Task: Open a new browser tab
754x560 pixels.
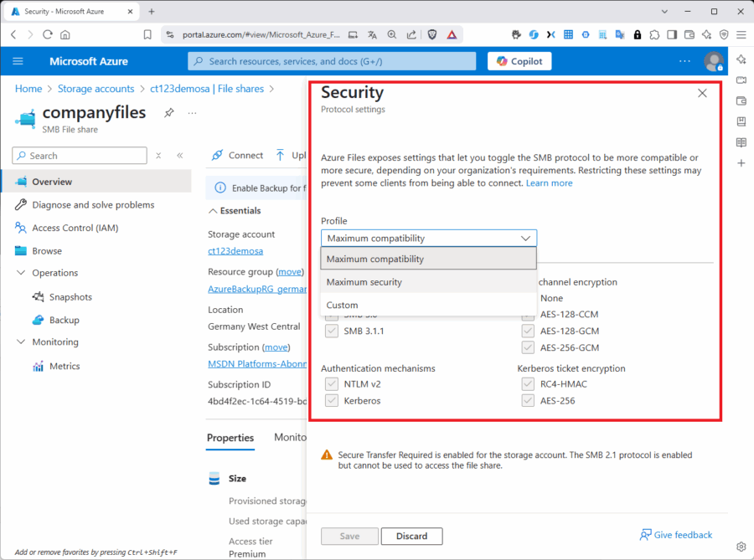Action: click(152, 12)
